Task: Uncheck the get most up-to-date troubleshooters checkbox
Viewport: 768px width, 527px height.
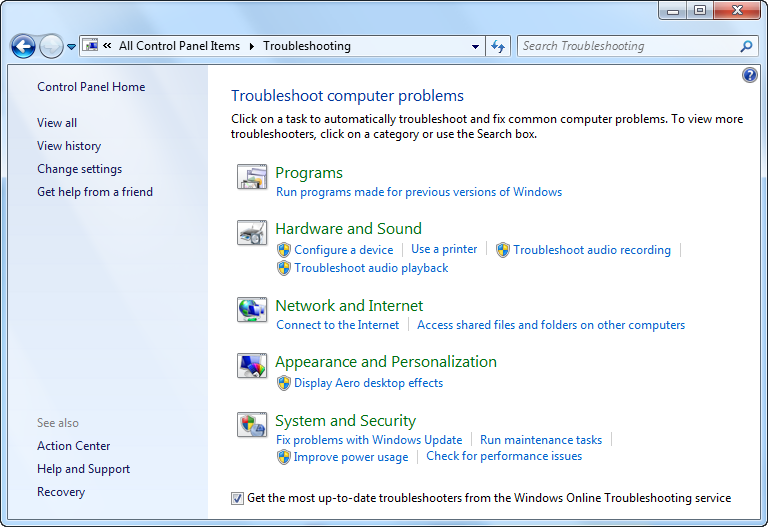Action: (237, 498)
